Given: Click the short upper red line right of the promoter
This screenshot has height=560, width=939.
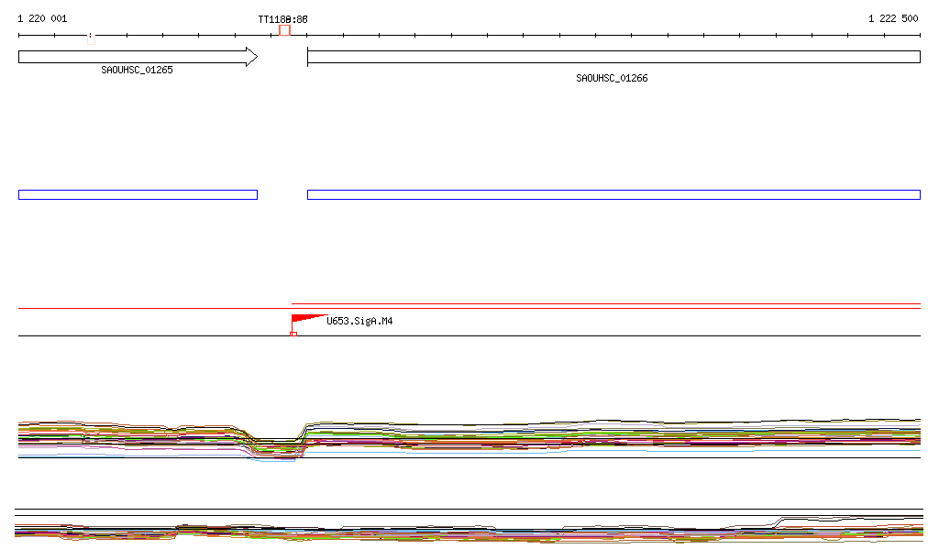Looking at the screenshot, I should click(x=605, y=303).
